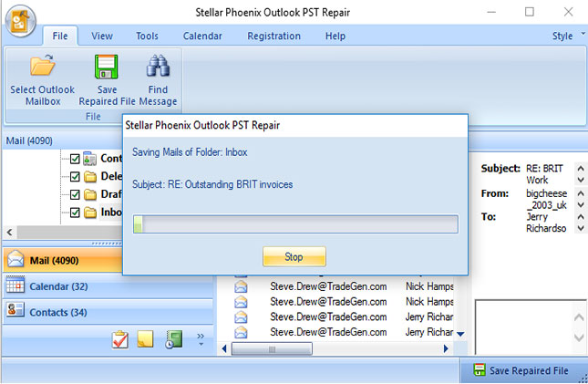Show the Contacts (34) pane

[x=59, y=312]
